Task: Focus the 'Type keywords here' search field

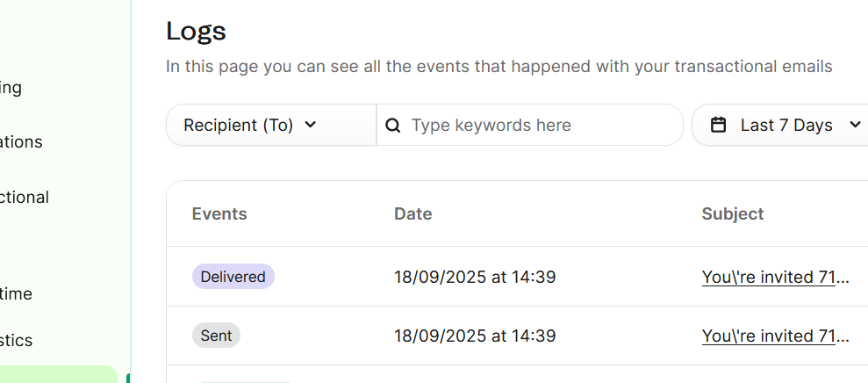Action: [x=537, y=126]
